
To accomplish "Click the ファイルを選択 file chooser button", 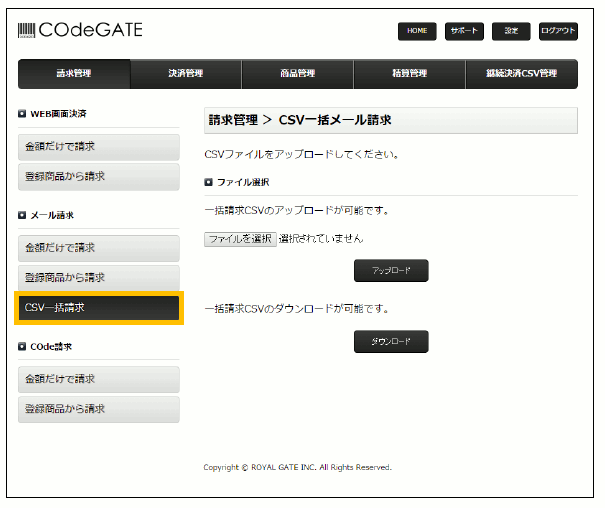I will coord(239,239).
